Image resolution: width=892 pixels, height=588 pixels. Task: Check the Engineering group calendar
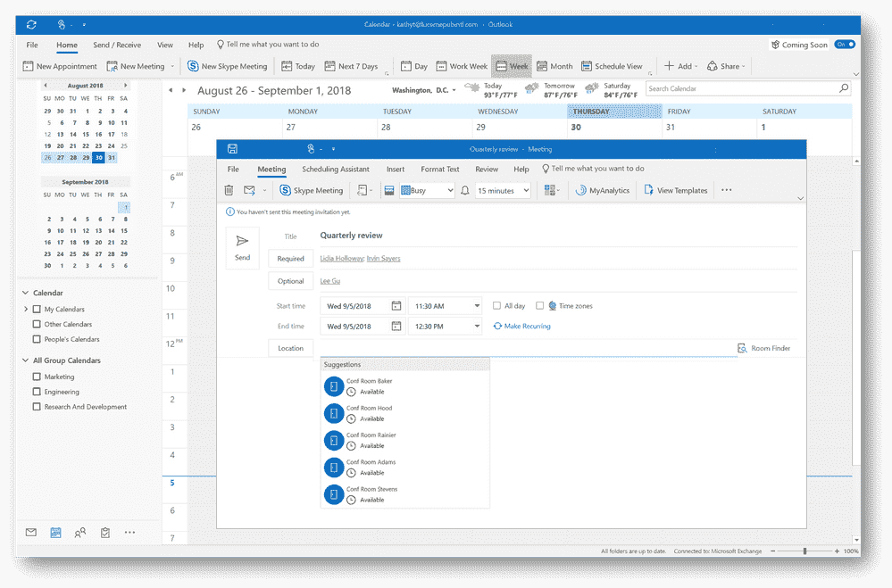[37, 392]
